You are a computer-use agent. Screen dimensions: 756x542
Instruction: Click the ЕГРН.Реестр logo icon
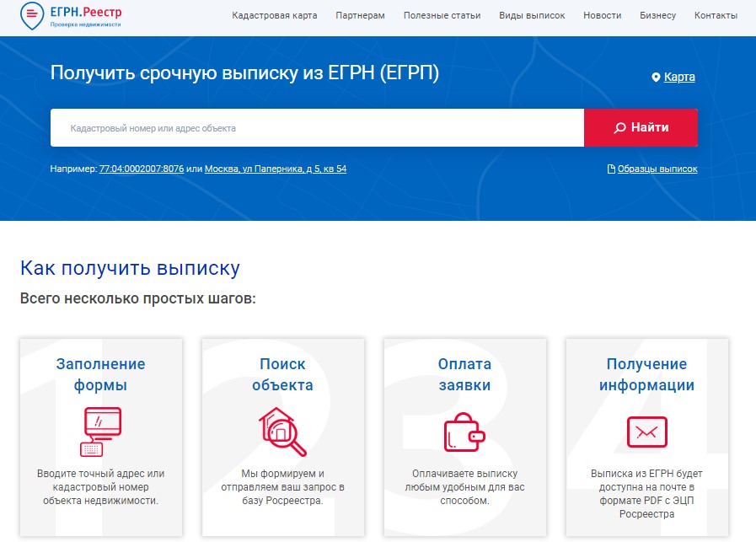pyautogui.click(x=31, y=15)
